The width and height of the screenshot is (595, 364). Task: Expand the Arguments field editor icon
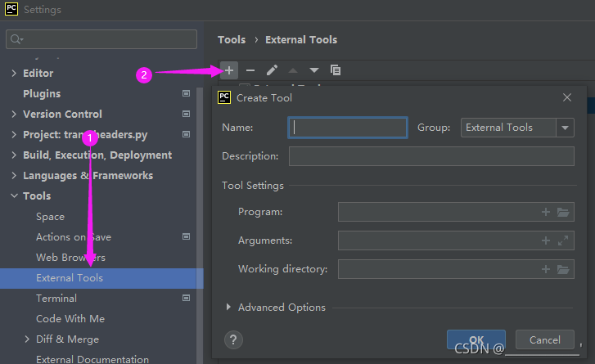click(563, 240)
